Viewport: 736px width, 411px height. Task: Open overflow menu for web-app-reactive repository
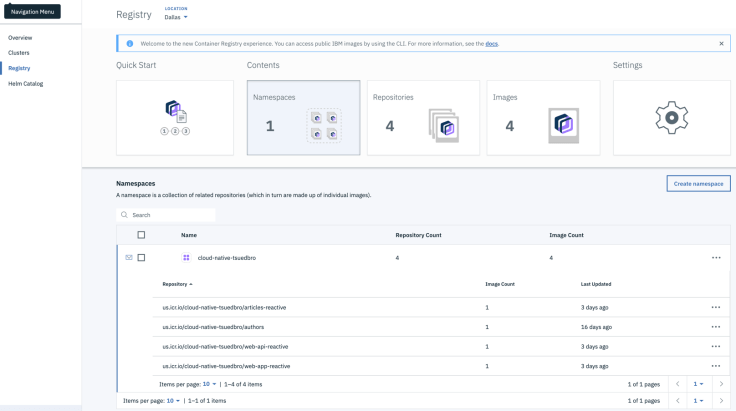[x=715, y=366]
